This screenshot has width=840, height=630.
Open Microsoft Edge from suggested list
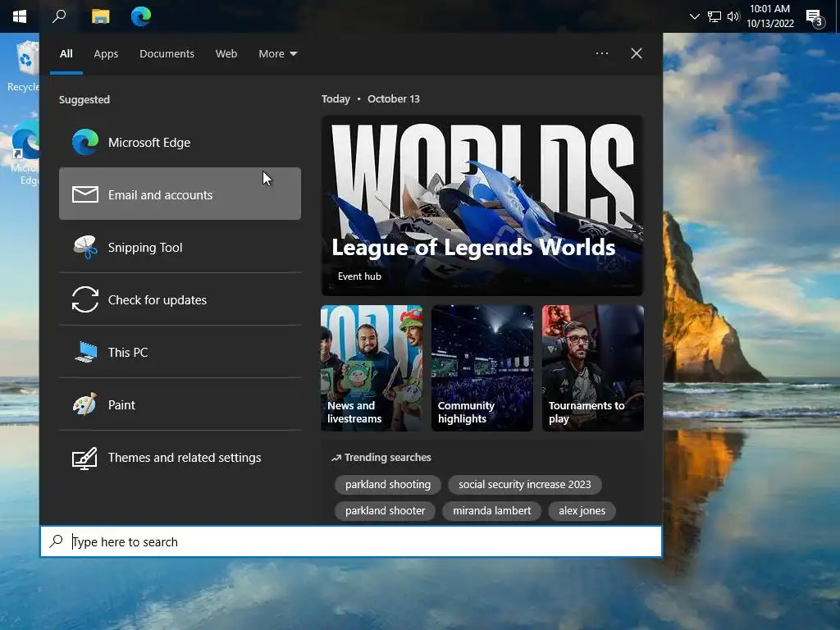click(180, 142)
